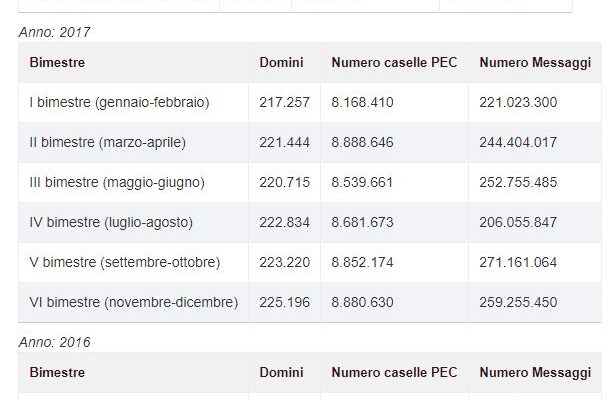Click the 2016 table Domini header
609x400 pixels.
tap(281, 372)
